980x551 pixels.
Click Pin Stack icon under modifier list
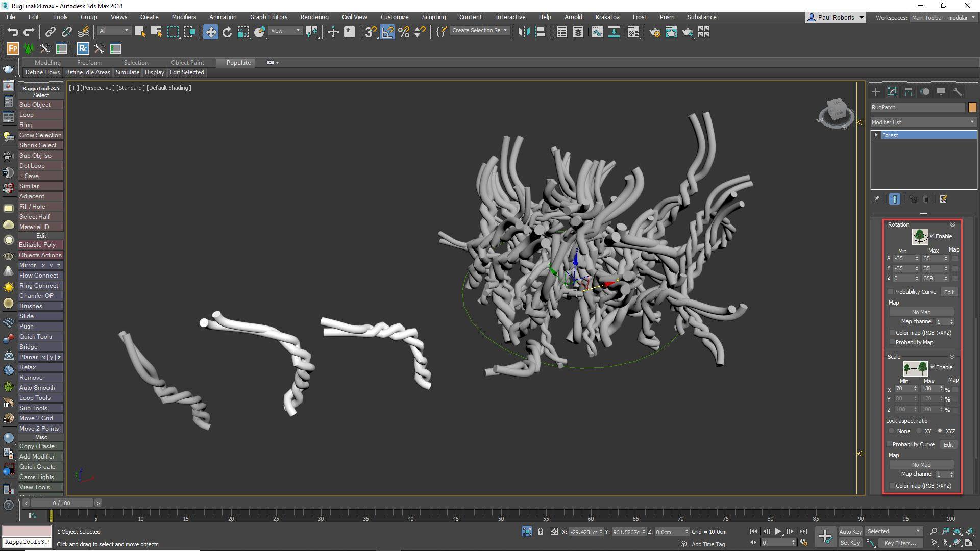tap(876, 199)
